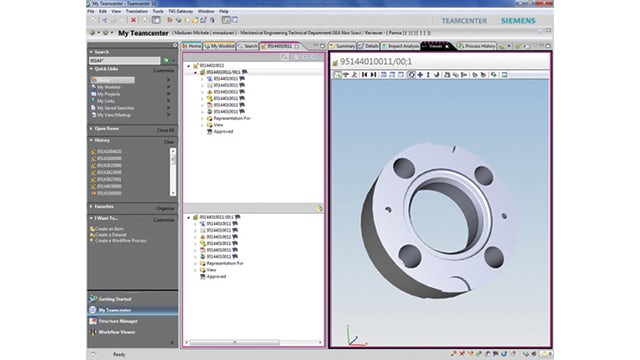Click the previous-step skip-back viewer icon
640x360 pixels.
click(x=364, y=75)
